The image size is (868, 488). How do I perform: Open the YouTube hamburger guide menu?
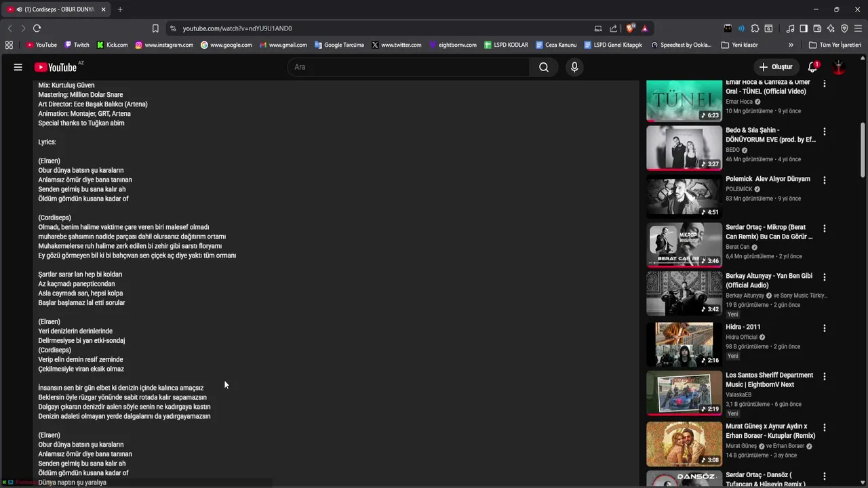(x=18, y=67)
